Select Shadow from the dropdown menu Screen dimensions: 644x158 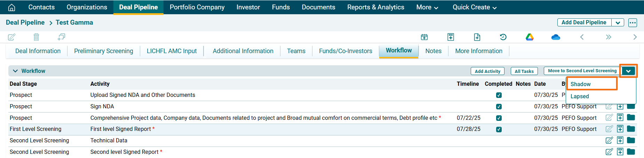581,84
